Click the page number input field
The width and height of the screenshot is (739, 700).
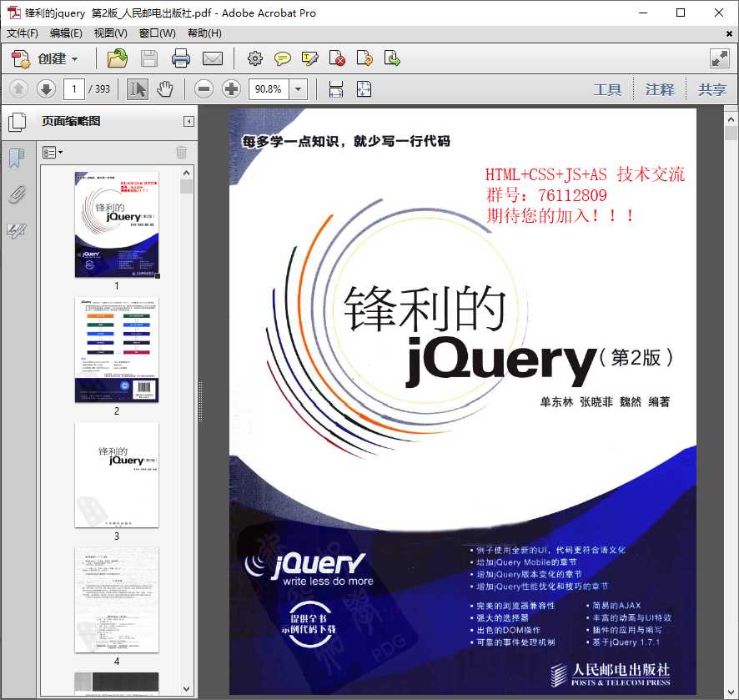pos(74,89)
